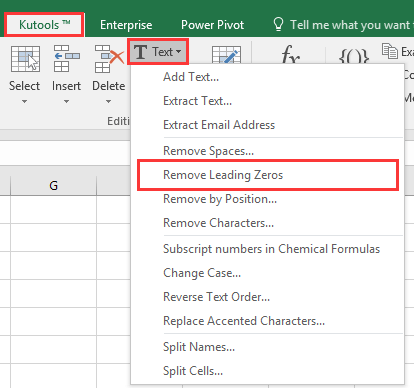Select column G header
Viewport: 414px width, 388px height.
53,185
